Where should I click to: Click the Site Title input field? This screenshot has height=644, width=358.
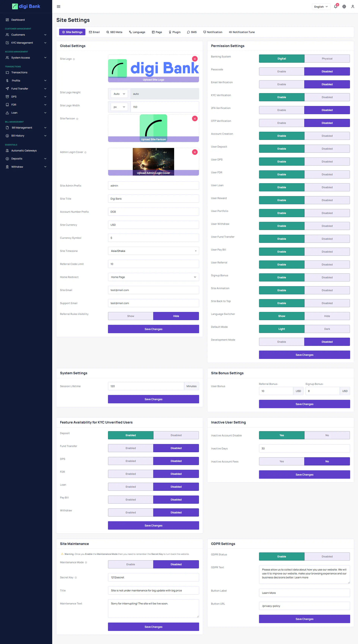click(153, 198)
